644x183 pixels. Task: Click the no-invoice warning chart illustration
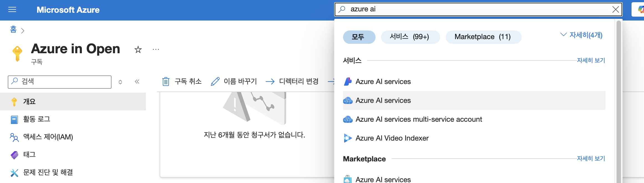click(254, 109)
